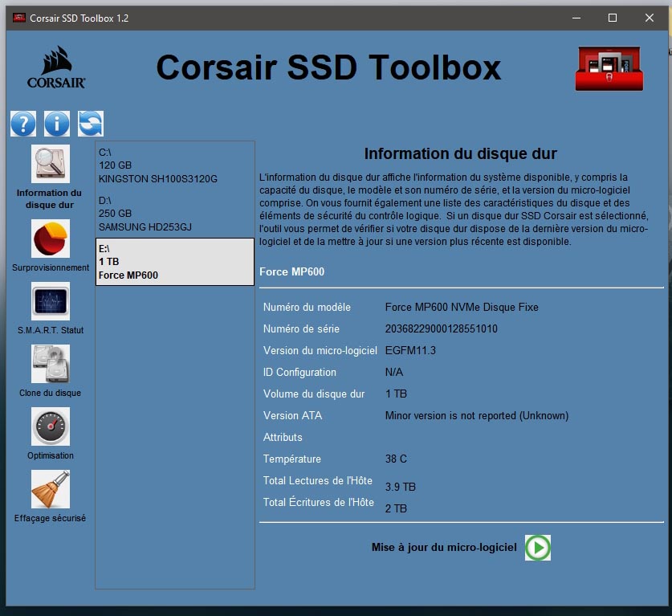Refresh the drive list with the arrows icon
Image resolution: width=672 pixels, height=616 pixels.
tap(91, 124)
